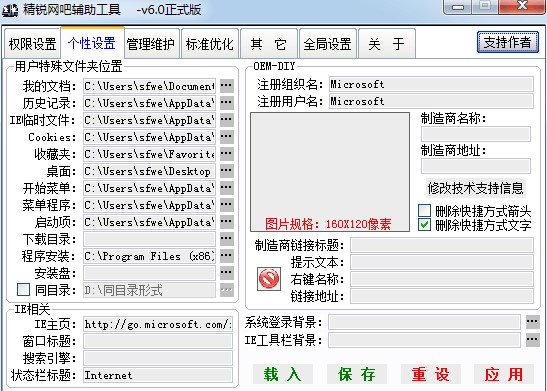Click the 程序安装 Program Files path field
The height and width of the screenshot is (391, 547).
pyautogui.click(x=149, y=256)
